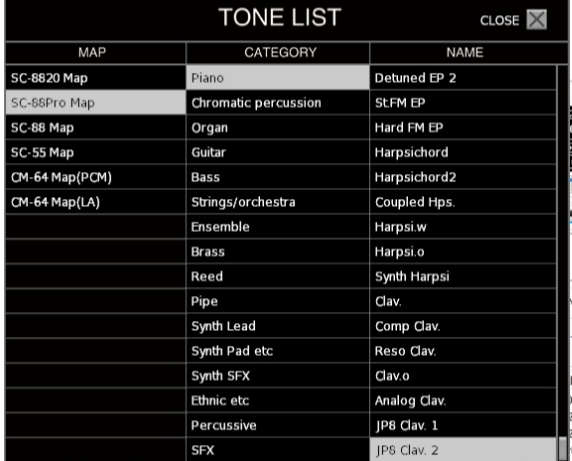The height and width of the screenshot is (461, 572).
Task: Pick the SFX category
Action: click(278, 450)
